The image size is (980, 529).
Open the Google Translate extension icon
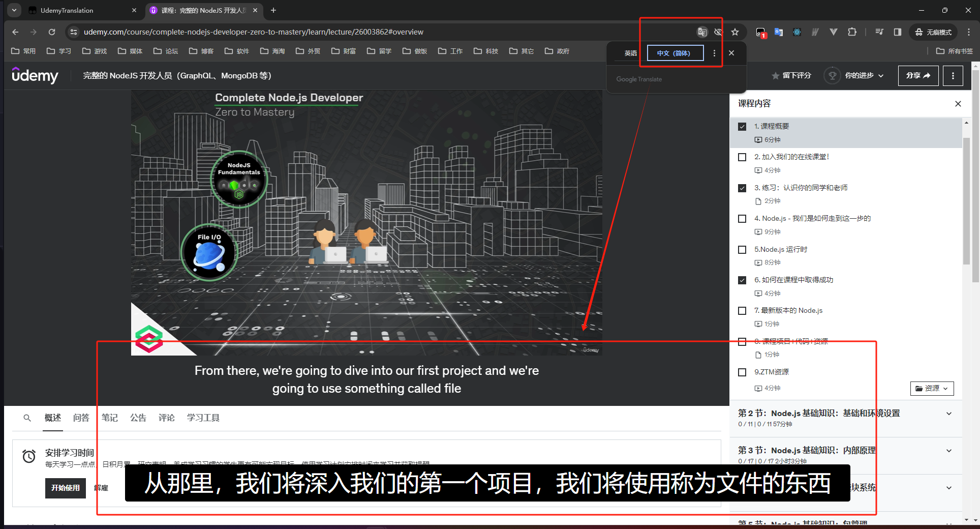(x=779, y=32)
